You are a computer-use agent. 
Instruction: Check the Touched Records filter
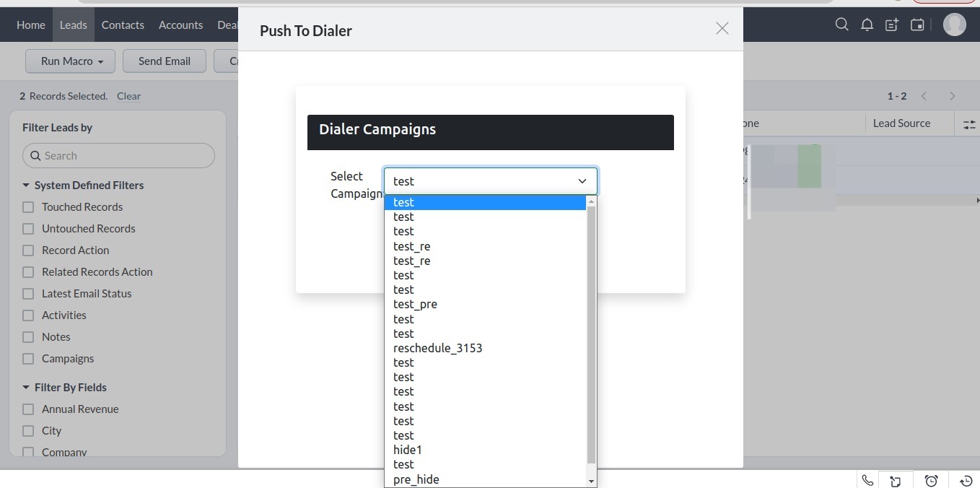[x=28, y=207]
